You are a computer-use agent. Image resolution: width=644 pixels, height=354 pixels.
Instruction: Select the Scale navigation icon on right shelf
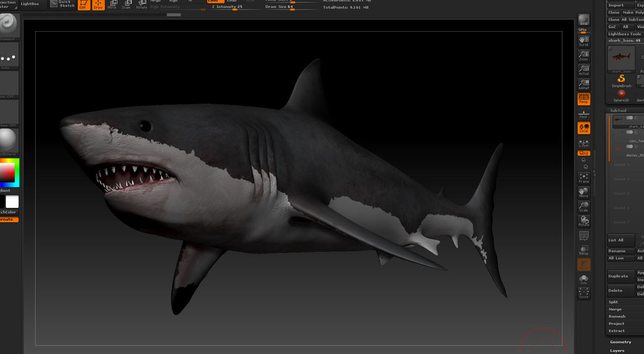click(584, 207)
